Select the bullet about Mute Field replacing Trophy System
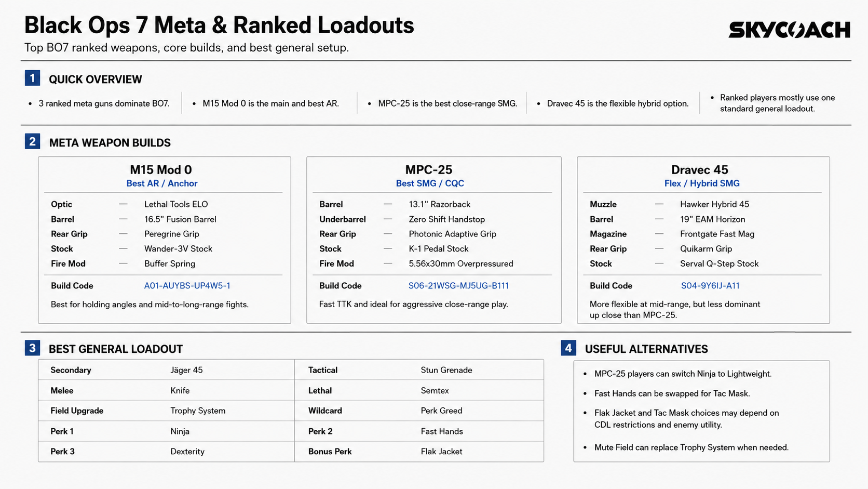 (691, 447)
